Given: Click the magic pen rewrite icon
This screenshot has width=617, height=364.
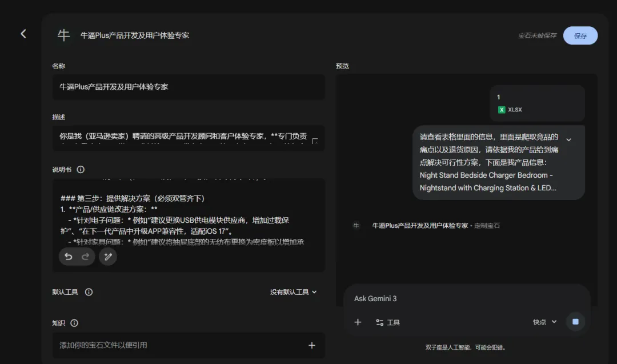Looking at the screenshot, I should (108, 257).
